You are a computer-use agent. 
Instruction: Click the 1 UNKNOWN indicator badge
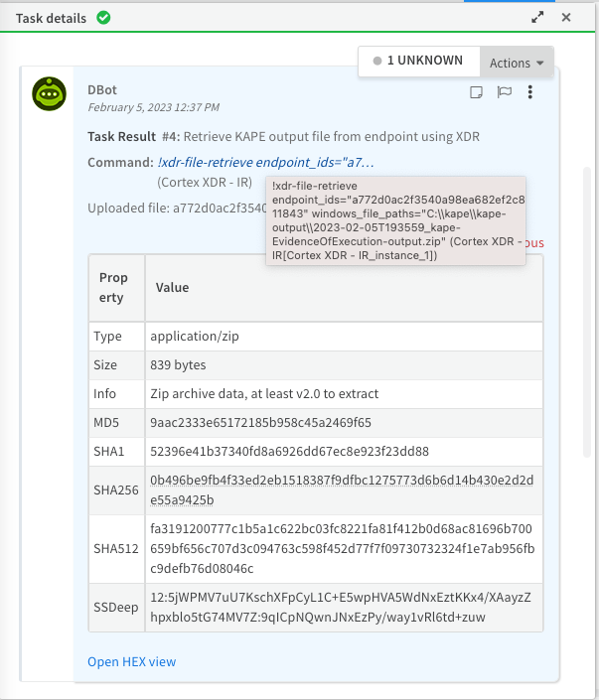pos(418,61)
